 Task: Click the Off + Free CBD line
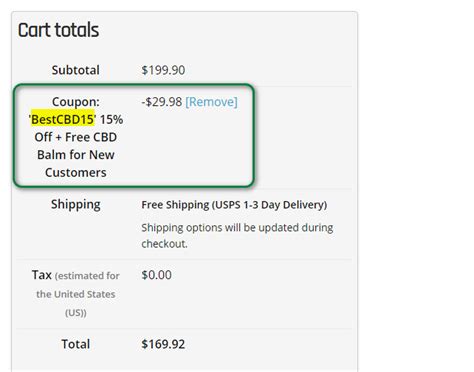(76, 137)
